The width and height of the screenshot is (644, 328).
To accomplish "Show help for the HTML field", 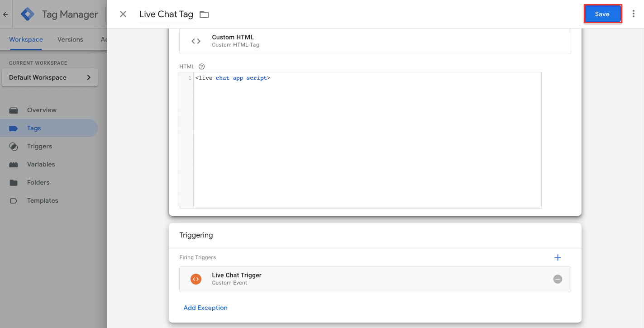I will tap(202, 67).
